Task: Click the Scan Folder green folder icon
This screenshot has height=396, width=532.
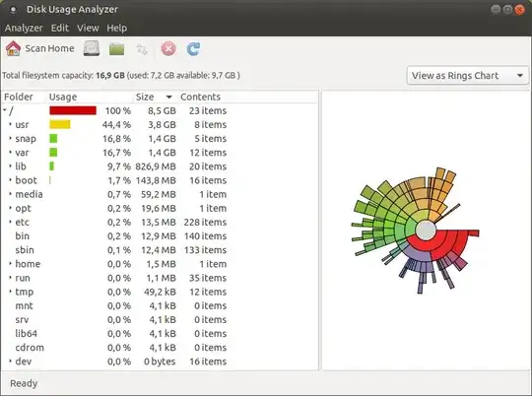Action: click(116, 49)
